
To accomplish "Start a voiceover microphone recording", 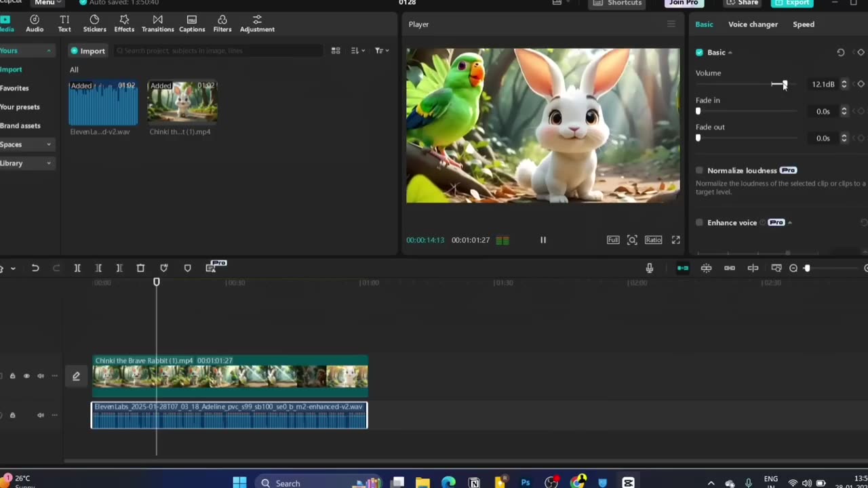I will click(x=650, y=268).
